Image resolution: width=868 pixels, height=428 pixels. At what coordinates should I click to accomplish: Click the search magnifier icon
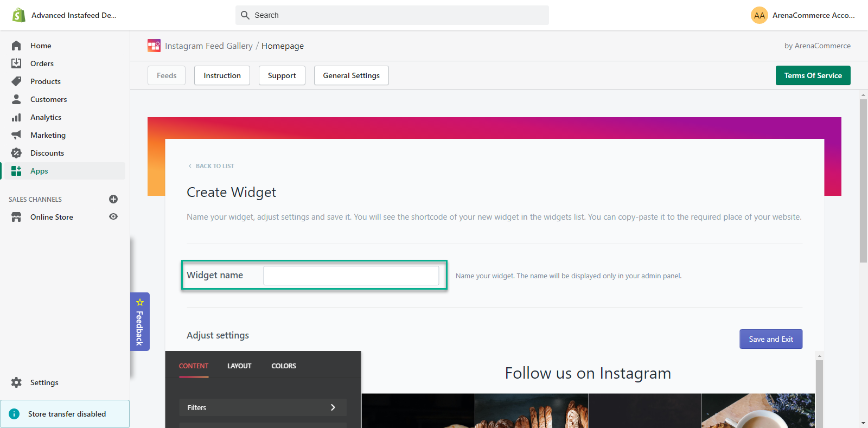245,15
